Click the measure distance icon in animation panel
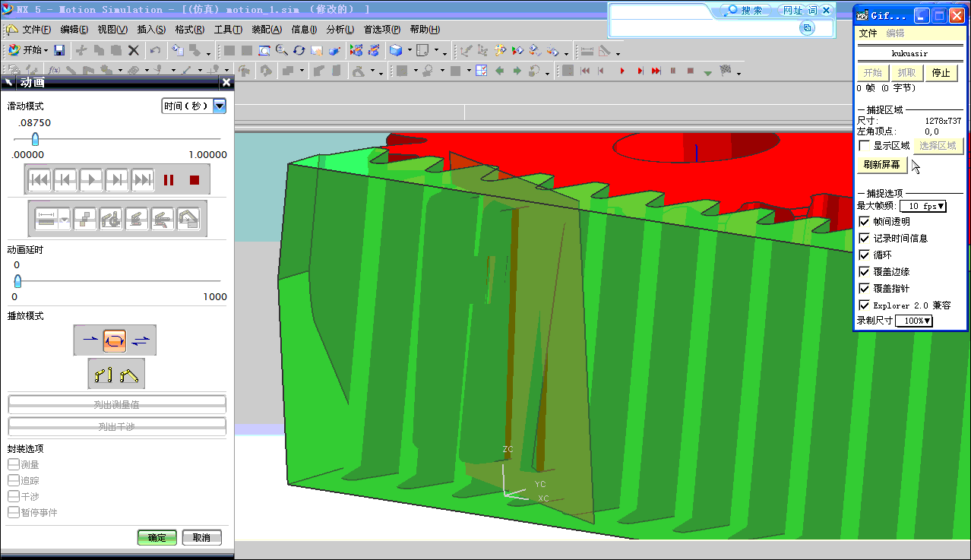Image resolution: width=971 pixels, height=560 pixels. 47,220
